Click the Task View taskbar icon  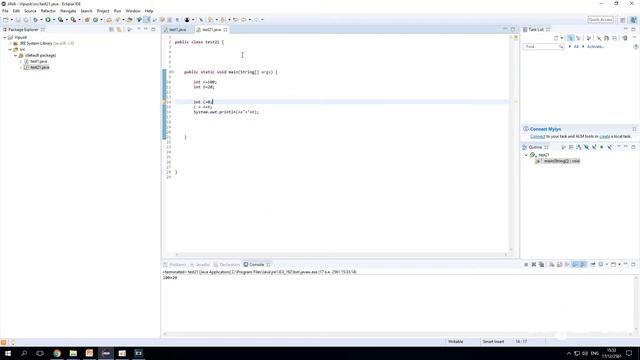[x=40, y=353]
